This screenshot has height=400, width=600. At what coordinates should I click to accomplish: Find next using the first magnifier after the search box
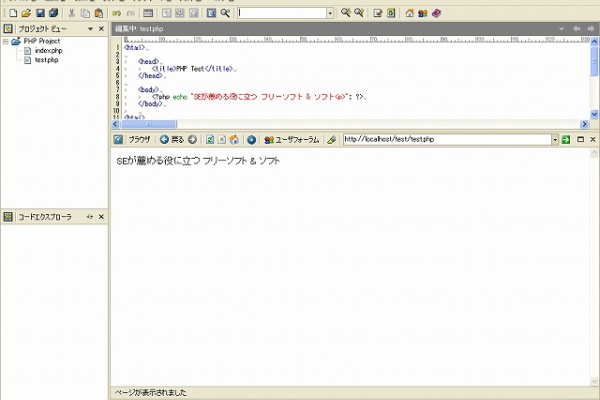tap(346, 13)
